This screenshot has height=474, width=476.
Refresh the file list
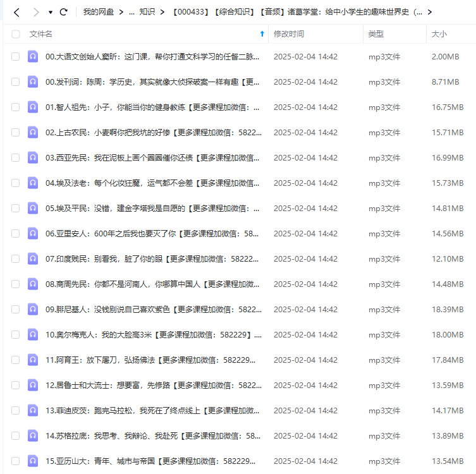[63, 12]
